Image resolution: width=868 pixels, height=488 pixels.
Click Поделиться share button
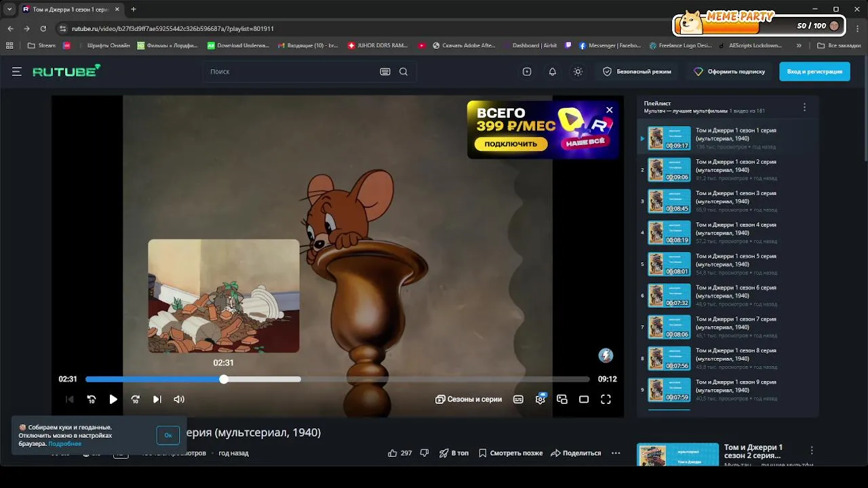(576, 453)
